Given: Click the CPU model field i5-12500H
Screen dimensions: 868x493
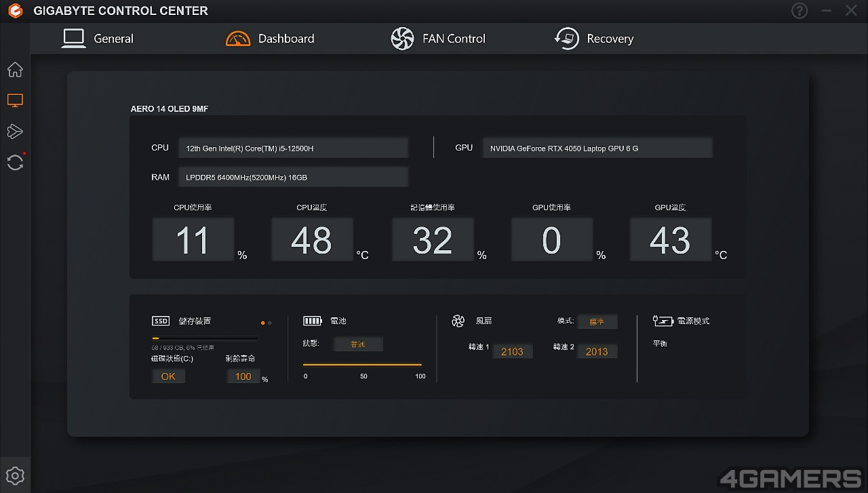Looking at the screenshot, I should tap(293, 148).
